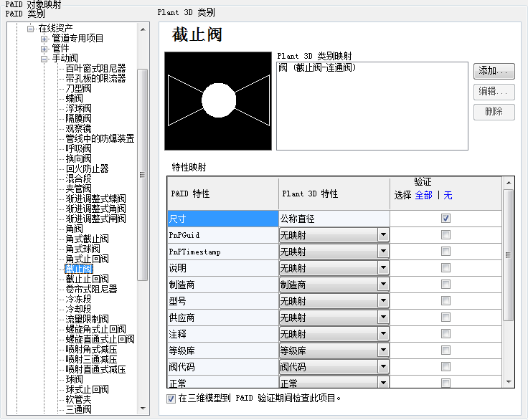Click the globe valve symbol preview
528x420 pixels.
pos(218,100)
